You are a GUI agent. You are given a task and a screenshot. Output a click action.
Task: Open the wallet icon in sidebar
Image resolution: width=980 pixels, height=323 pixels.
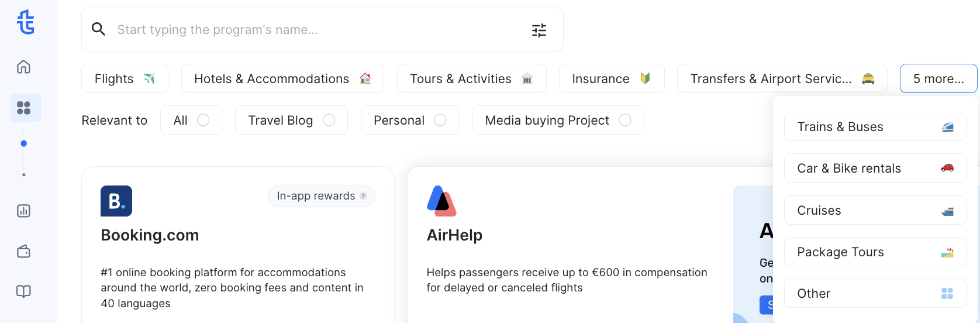pos(23,252)
